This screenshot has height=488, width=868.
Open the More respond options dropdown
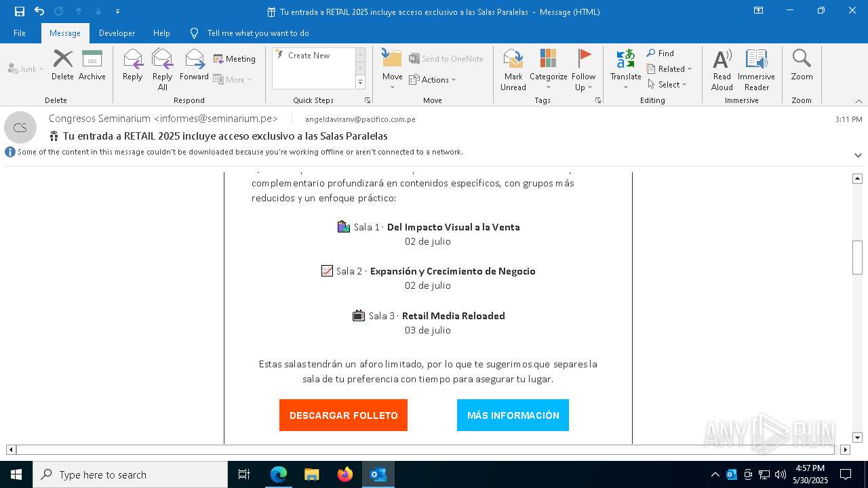tap(233, 79)
